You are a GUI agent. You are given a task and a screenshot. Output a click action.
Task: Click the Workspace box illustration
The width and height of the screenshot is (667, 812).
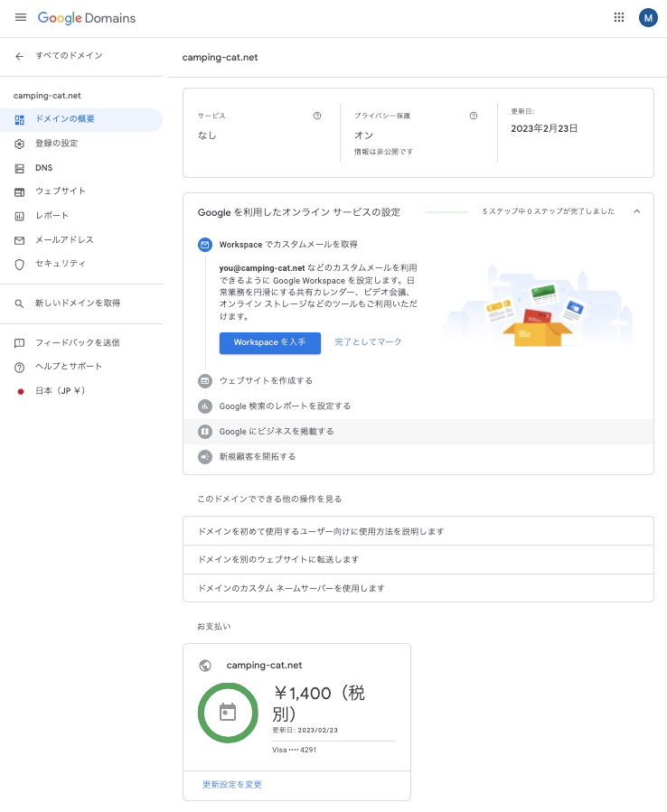tap(538, 307)
